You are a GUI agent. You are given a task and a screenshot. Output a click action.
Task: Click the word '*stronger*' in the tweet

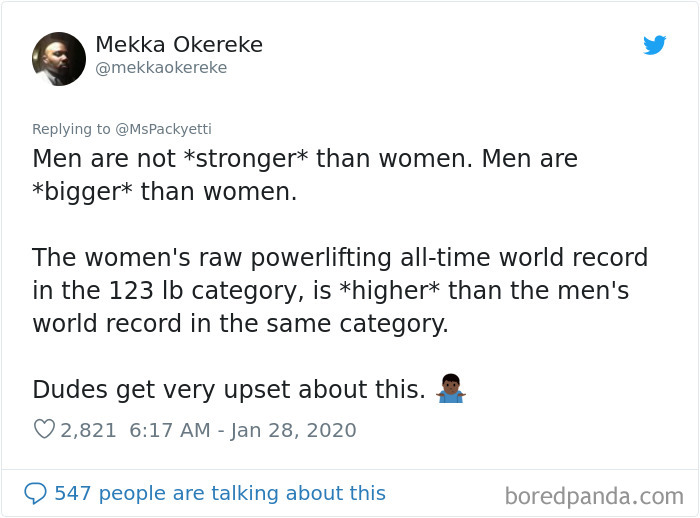[246, 159]
